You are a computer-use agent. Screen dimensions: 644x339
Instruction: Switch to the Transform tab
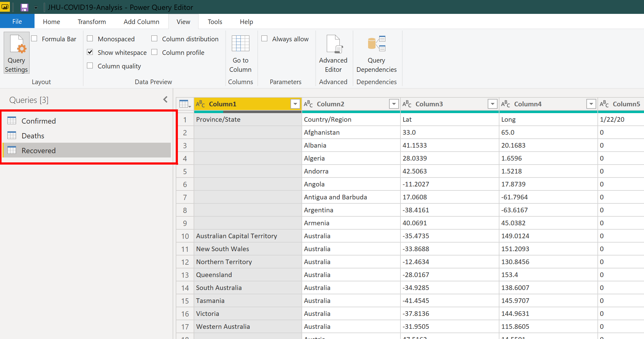92,22
